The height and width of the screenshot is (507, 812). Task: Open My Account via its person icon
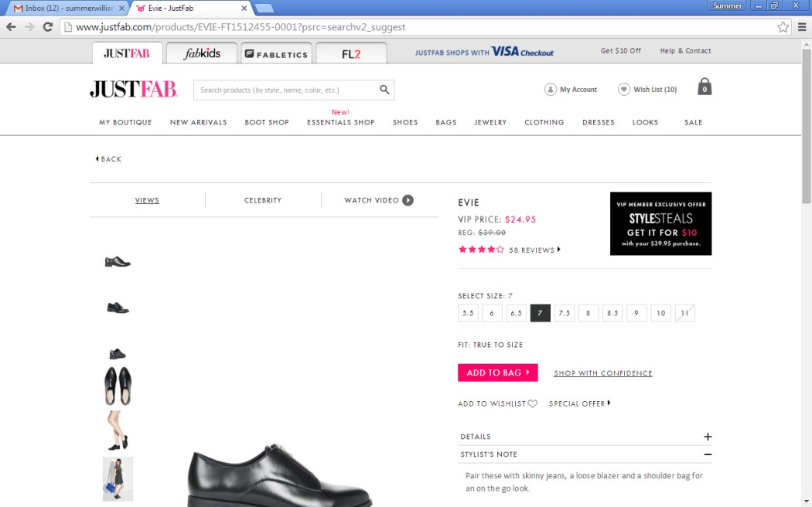coord(550,89)
